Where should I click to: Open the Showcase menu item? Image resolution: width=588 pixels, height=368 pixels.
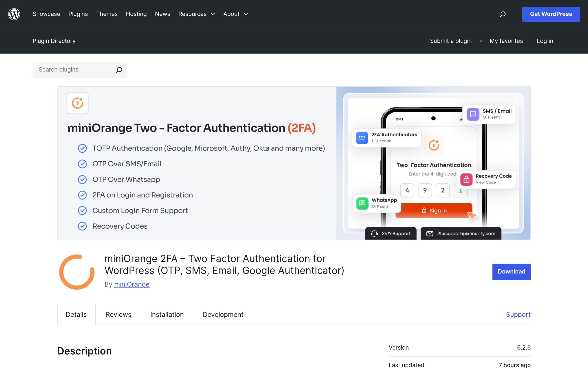pos(46,14)
